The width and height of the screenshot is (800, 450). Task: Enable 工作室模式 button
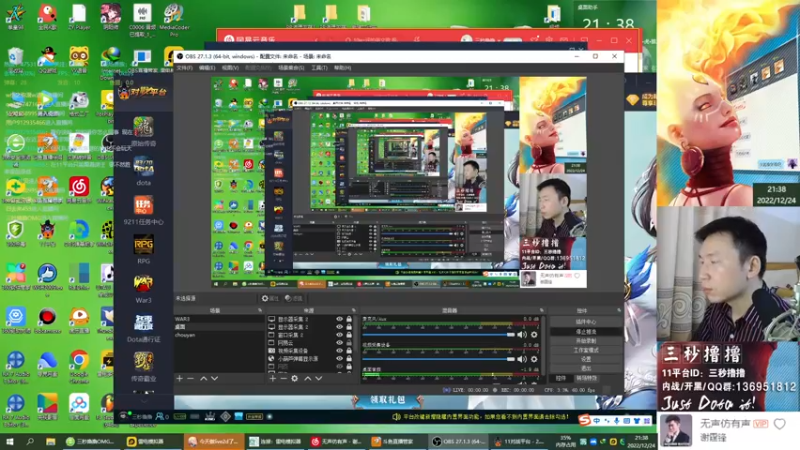click(586, 350)
